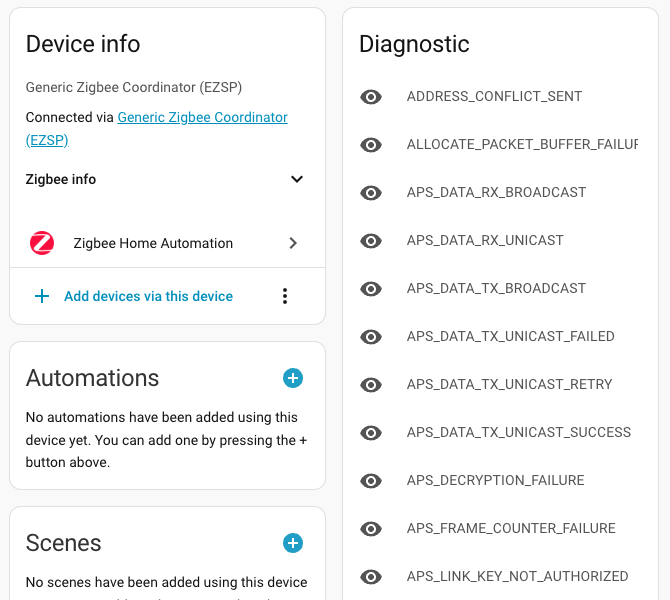The width and height of the screenshot is (670, 600).
Task: Click the eye icon for ADDRESS_CONFLICT_SENT
Action: pyautogui.click(x=371, y=97)
